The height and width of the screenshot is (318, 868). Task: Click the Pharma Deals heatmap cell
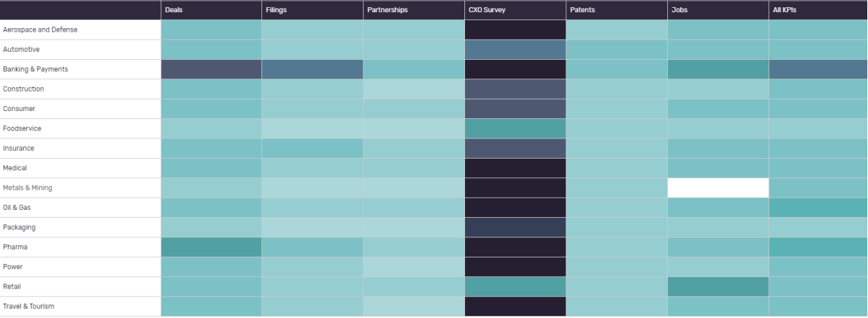click(211, 247)
